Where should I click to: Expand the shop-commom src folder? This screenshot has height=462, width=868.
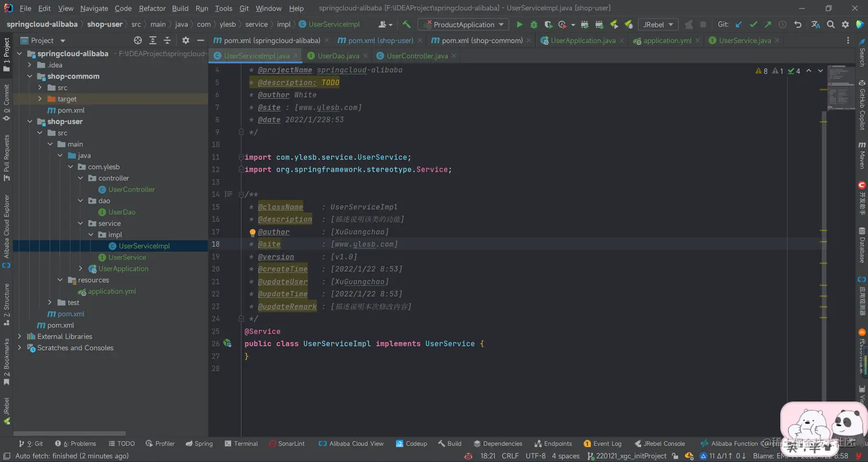(40, 87)
